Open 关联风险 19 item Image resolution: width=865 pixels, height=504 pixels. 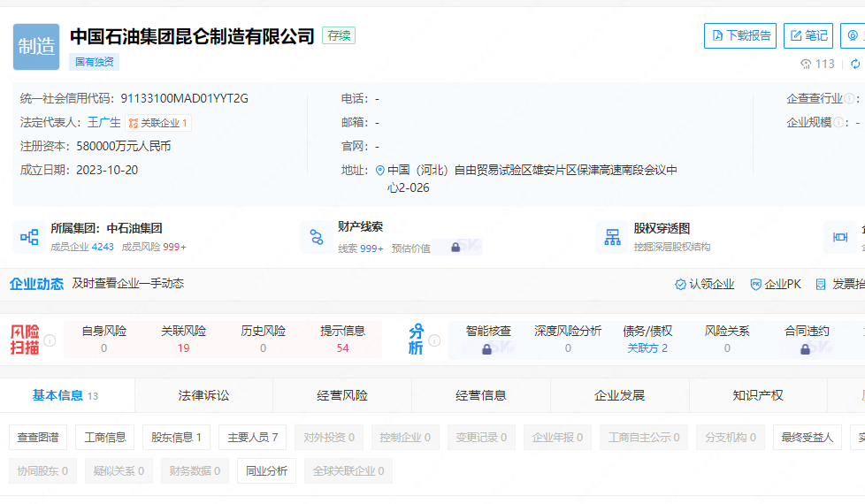point(184,340)
